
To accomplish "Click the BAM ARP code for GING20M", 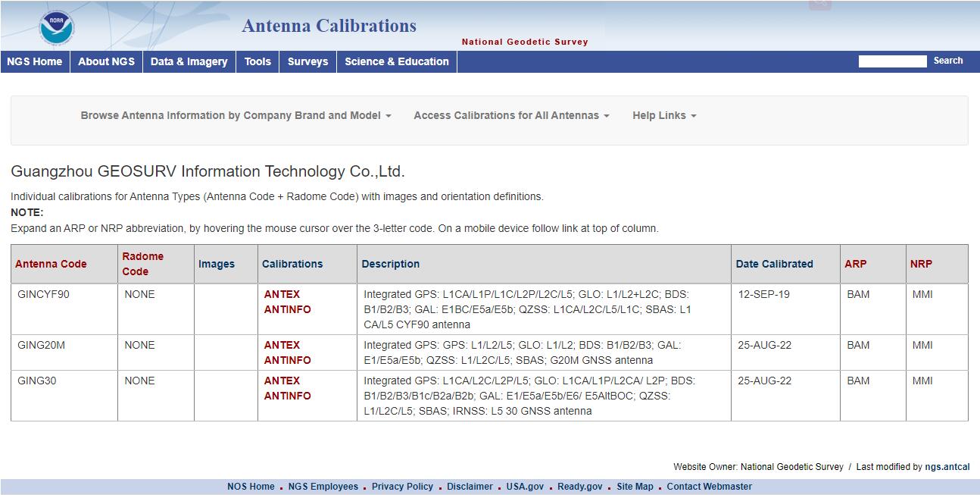I will pyautogui.click(x=858, y=345).
